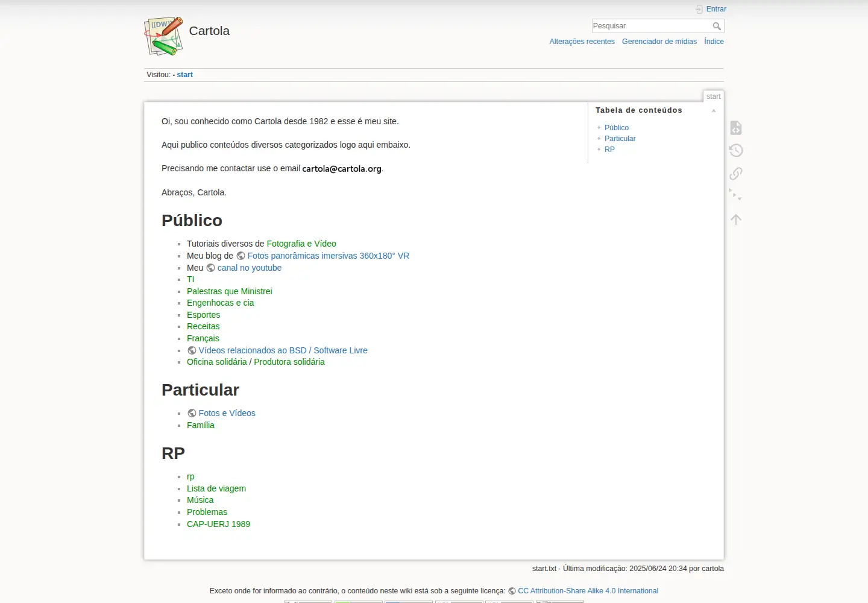The height and width of the screenshot is (603, 868).
Task: Click the Entrar login link
Action: [716, 9]
